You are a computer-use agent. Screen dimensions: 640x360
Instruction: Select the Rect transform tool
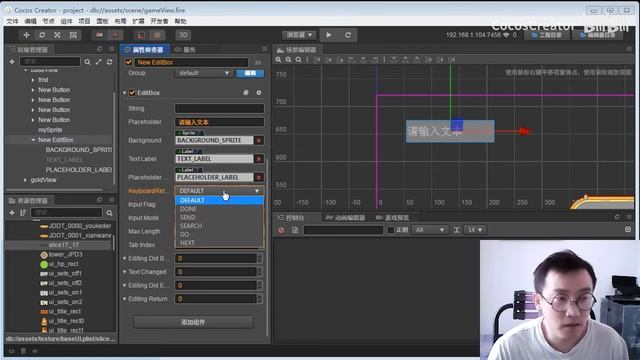73,35
